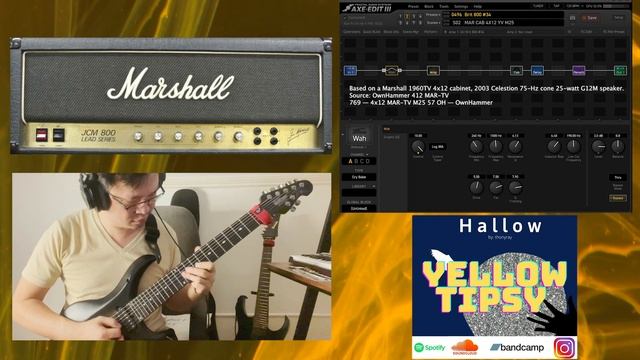The width and height of the screenshot is (640, 360).
Task: Click the icon left of Save
Action: click(573, 18)
